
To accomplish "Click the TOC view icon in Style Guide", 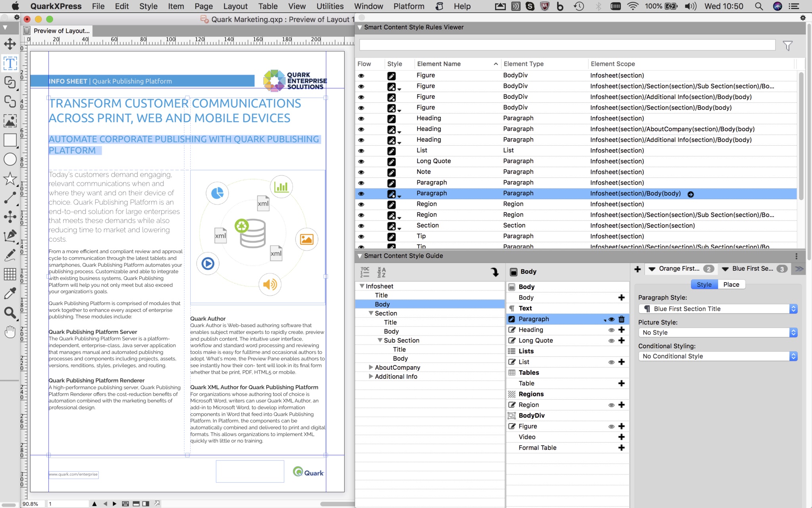I will (x=365, y=272).
